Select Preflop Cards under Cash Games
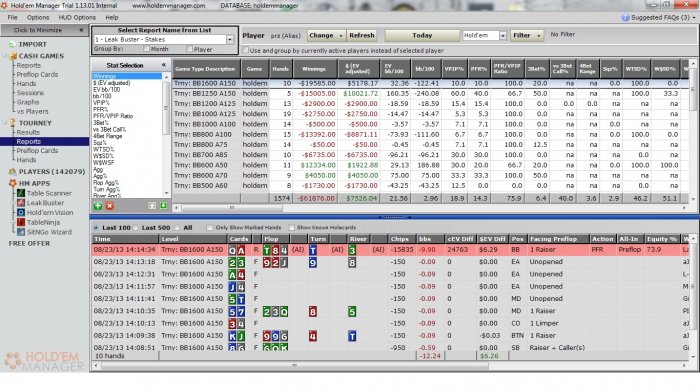 pyautogui.click(x=37, y=75)
